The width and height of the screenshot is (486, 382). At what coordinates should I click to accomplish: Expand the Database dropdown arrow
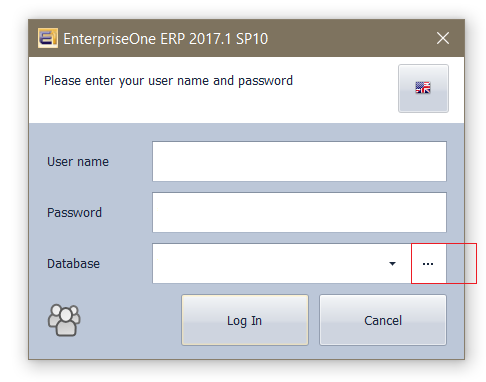[392, 264]
